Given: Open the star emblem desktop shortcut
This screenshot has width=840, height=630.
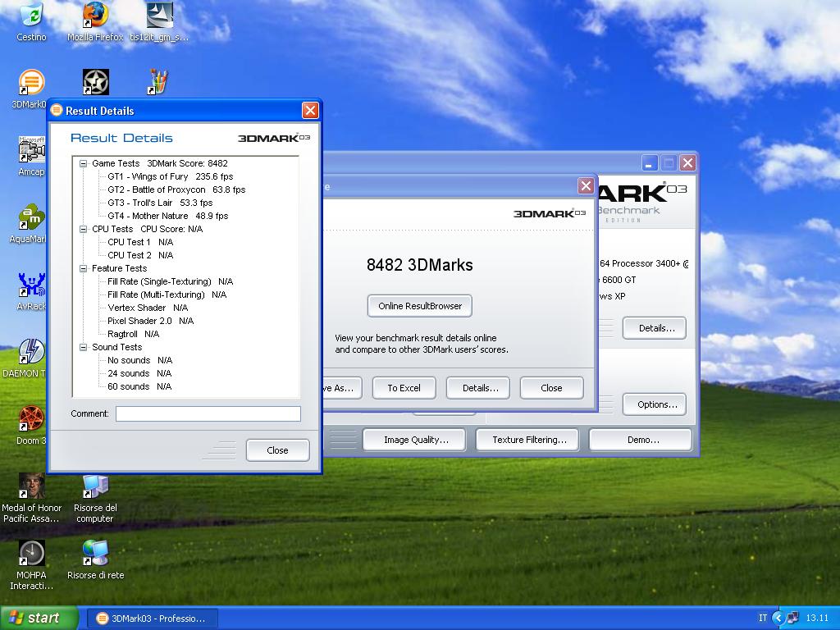Looking at the screenshot, I should click(95, 83).
